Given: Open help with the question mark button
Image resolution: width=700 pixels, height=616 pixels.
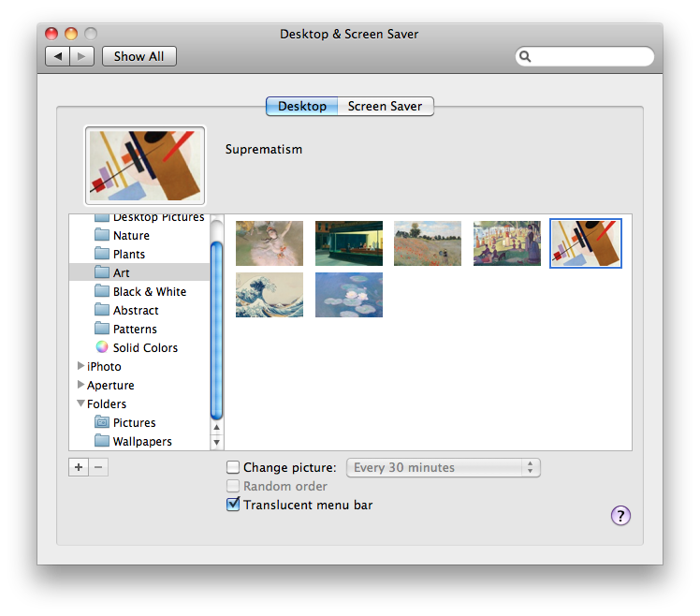Looking at the screenshot, I should (x=620, y=516).
